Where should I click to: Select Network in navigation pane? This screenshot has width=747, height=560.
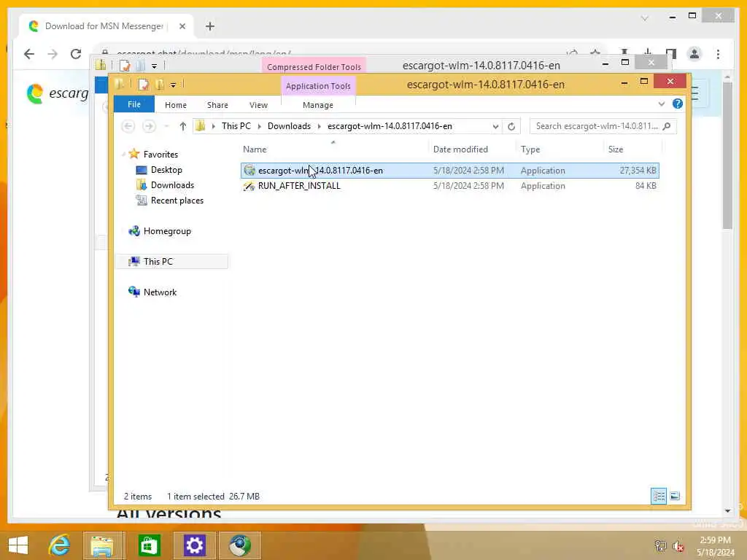point(160,292)
